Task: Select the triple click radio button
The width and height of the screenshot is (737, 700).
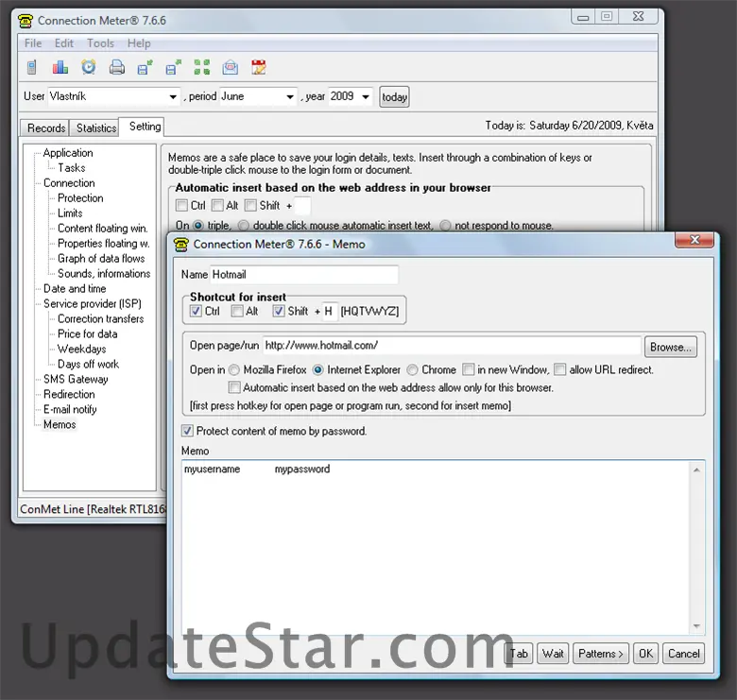Action: pos(198,226)
